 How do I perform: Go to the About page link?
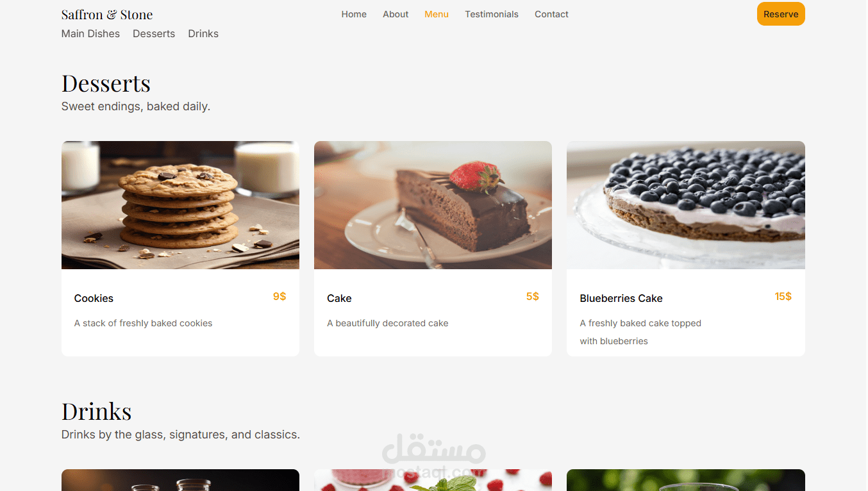point(396,14)
